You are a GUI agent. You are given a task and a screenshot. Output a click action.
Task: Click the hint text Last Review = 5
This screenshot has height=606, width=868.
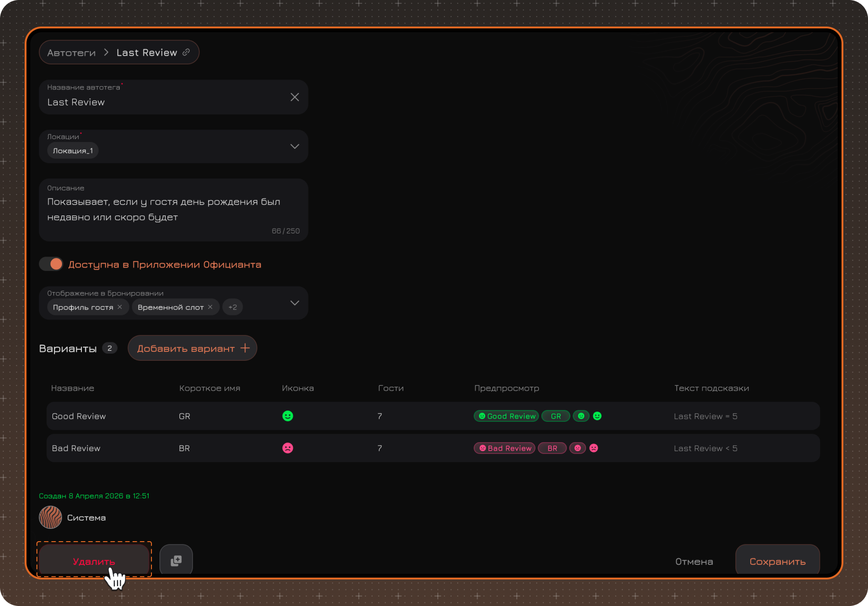pyautogui.click(x=706, y=416)
